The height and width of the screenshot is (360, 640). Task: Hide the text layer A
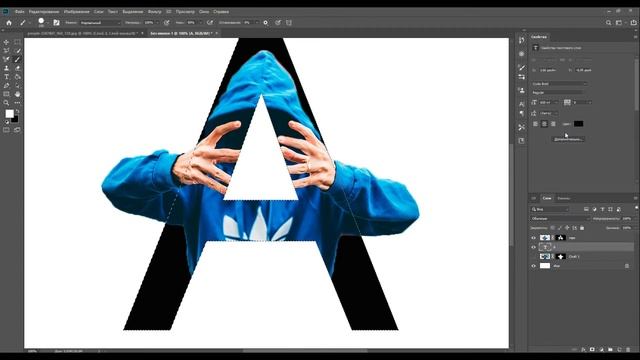(x=533, y=247)
